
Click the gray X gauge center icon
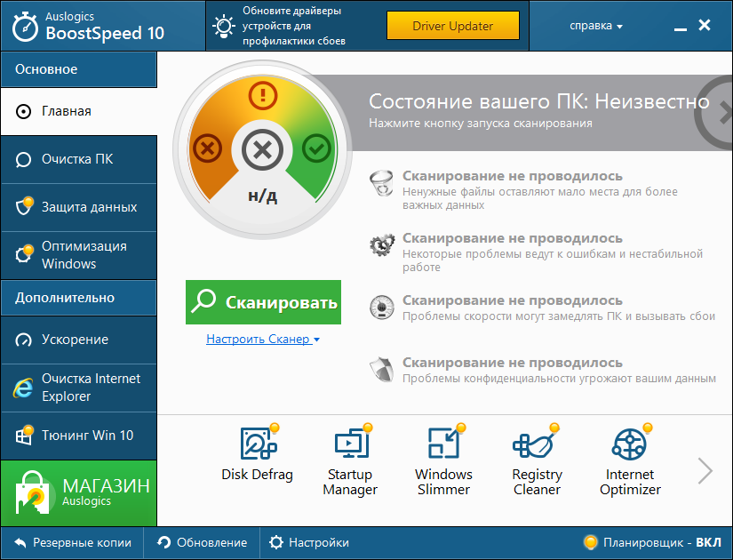[262, 150]
